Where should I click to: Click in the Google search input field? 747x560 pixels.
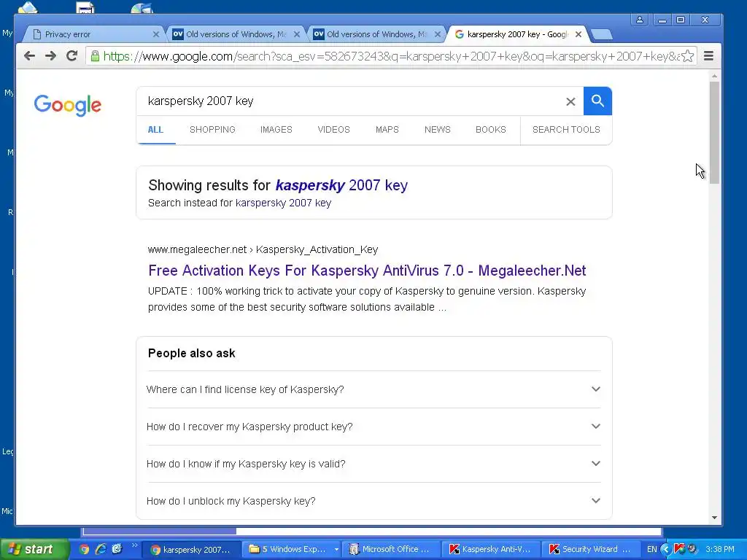(x=352, y=101)
